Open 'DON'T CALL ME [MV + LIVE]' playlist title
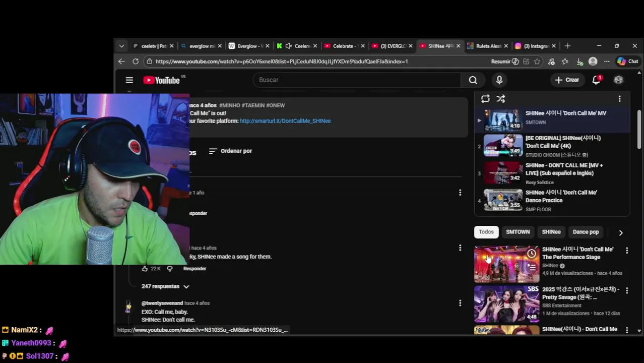 (x=564, y=169)
